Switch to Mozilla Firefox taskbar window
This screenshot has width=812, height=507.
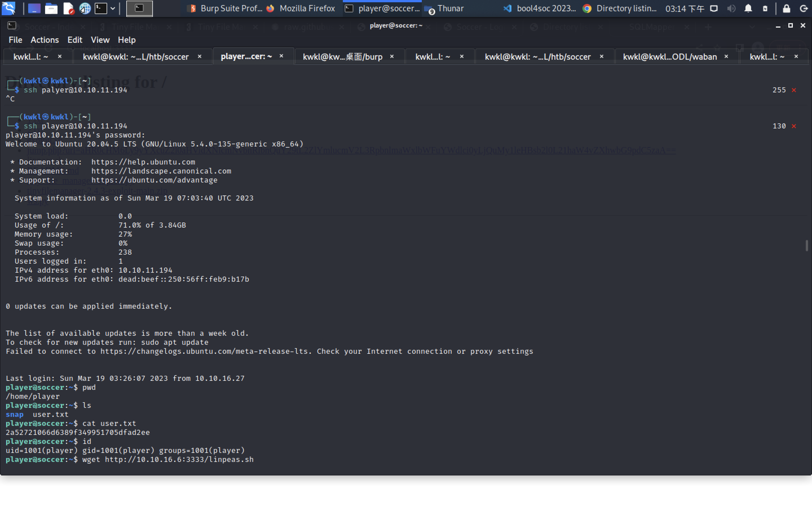point(302,8)
